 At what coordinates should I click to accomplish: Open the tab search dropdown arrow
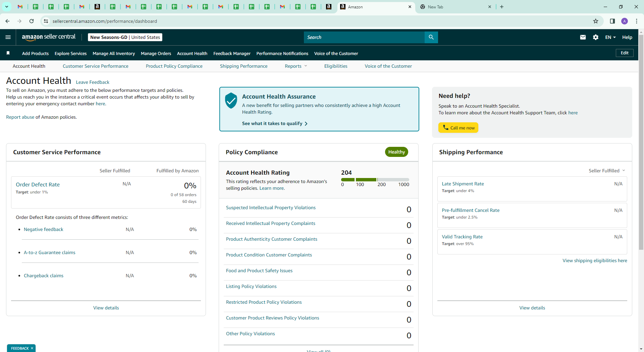click(6, 7)
